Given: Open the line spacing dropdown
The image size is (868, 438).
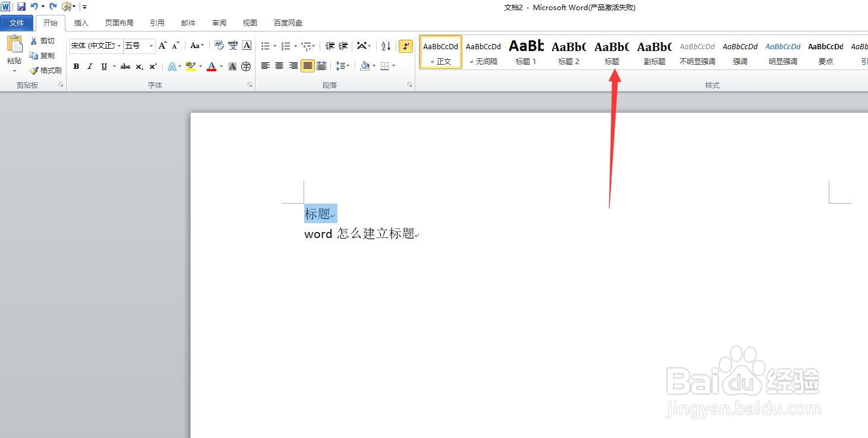Looking at the screenshot, I should pyautogui.click(x=343, y=66).
